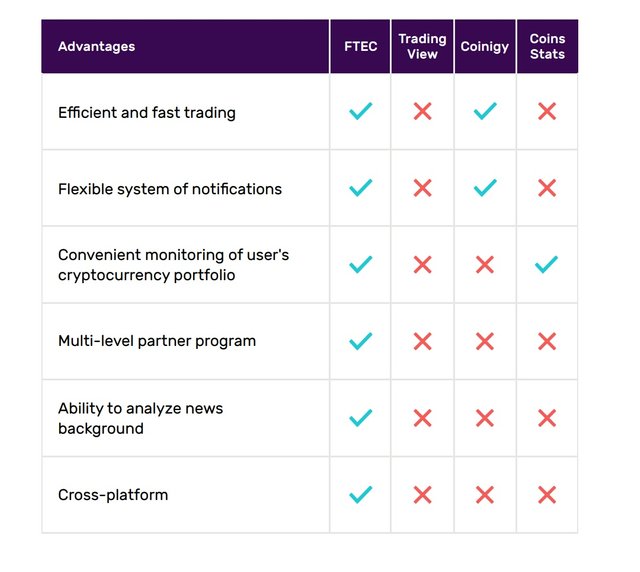640x572 pixels.
Task: Click Trading View cross for analyzing news background
Action: tap(422, 418)
